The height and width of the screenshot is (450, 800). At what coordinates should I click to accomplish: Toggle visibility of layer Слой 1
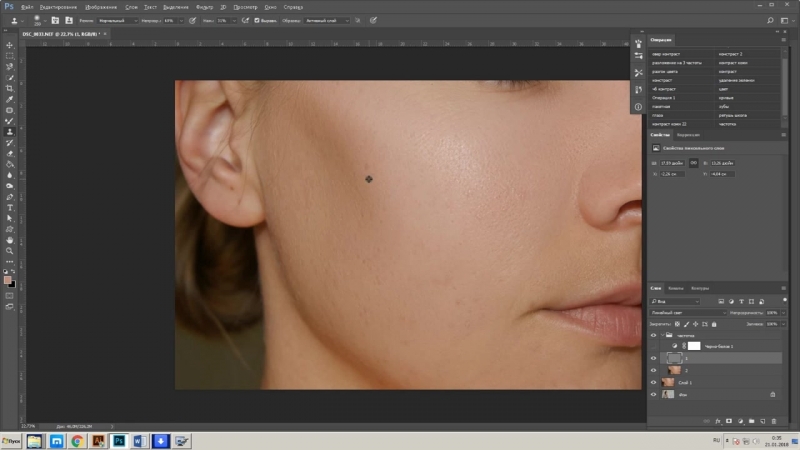[653, 382]
